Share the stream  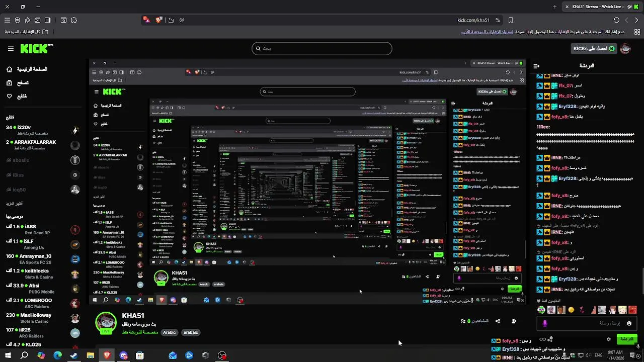(498, 321)
